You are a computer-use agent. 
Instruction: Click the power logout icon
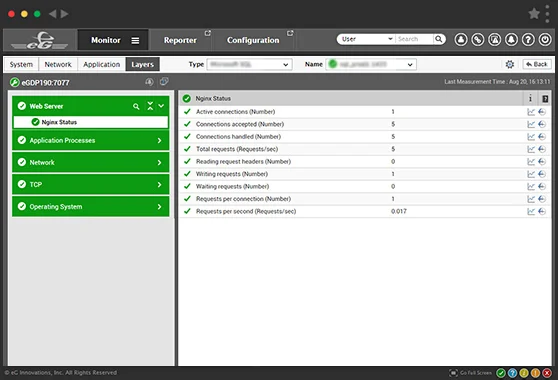(x=545, y=39)
